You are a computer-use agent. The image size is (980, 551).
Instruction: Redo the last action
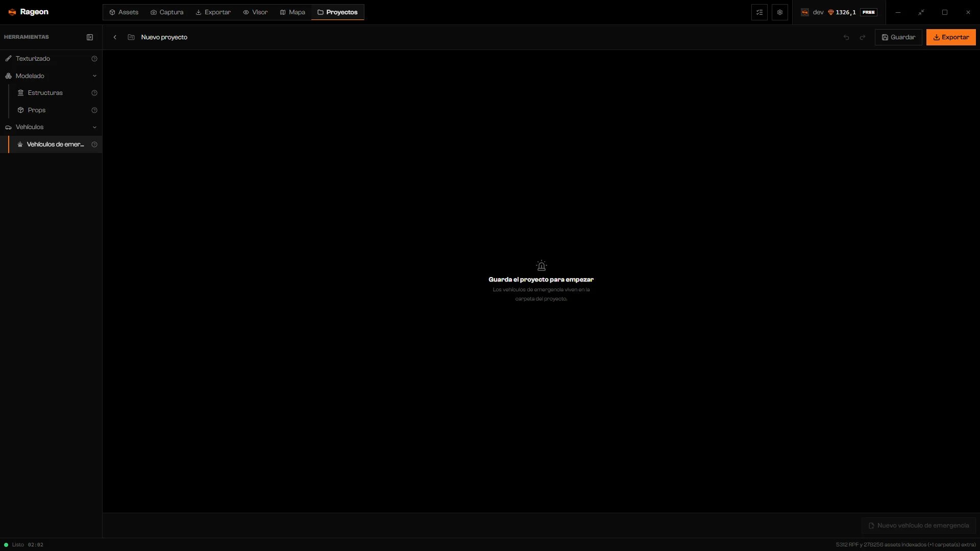coord(863,37)
